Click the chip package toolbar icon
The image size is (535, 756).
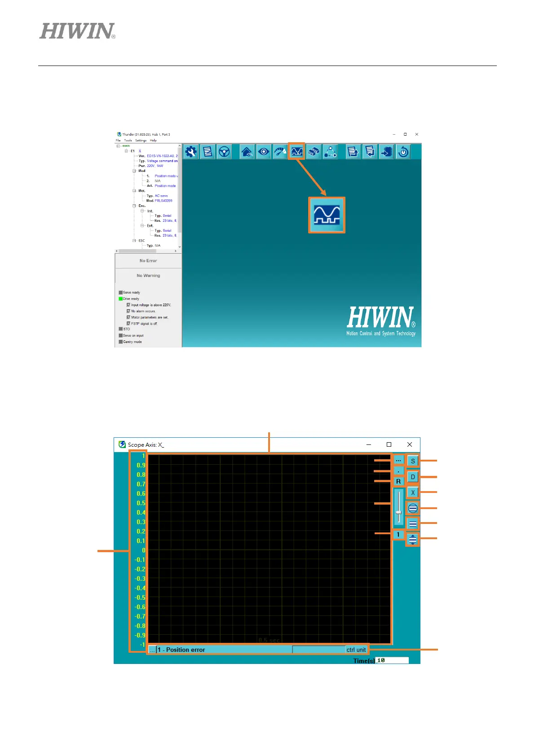pos(314,152)
